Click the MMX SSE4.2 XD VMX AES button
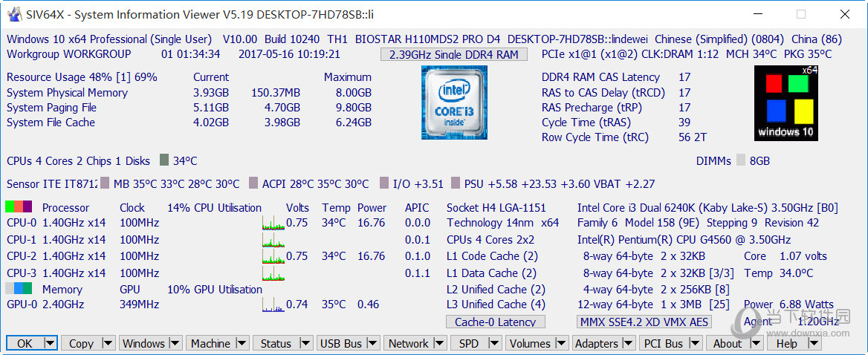Screen dimensions: 868x355 click(x=644, y=322)
